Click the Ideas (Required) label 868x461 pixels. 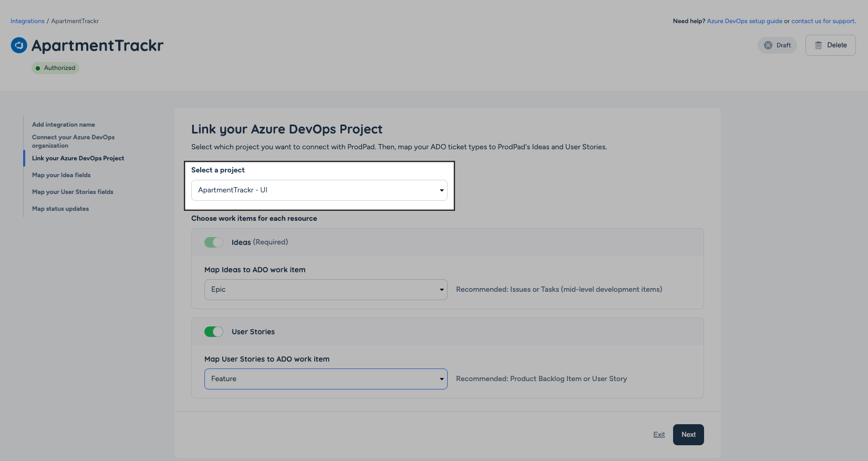260,242
